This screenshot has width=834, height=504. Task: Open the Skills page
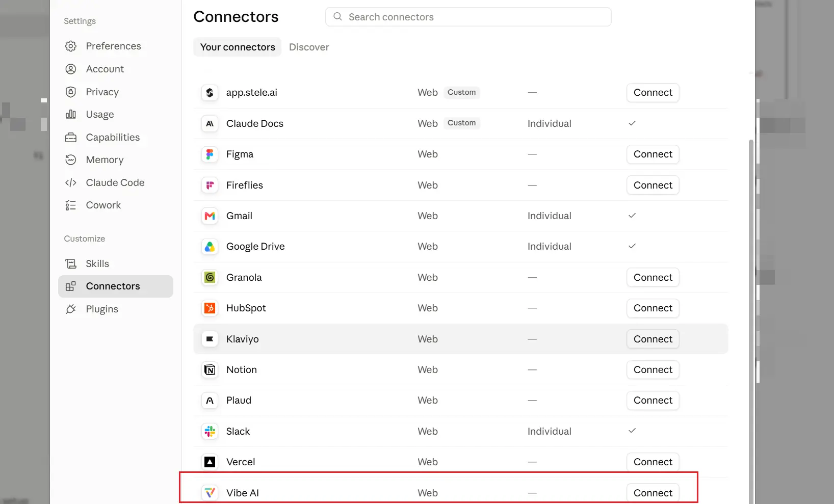[116, 263]
